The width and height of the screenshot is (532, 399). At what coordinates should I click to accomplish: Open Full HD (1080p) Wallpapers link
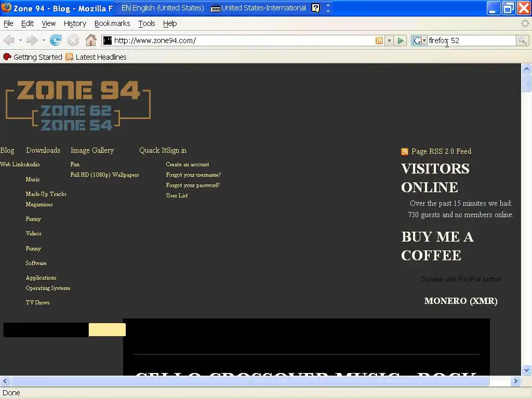point(104,175)
